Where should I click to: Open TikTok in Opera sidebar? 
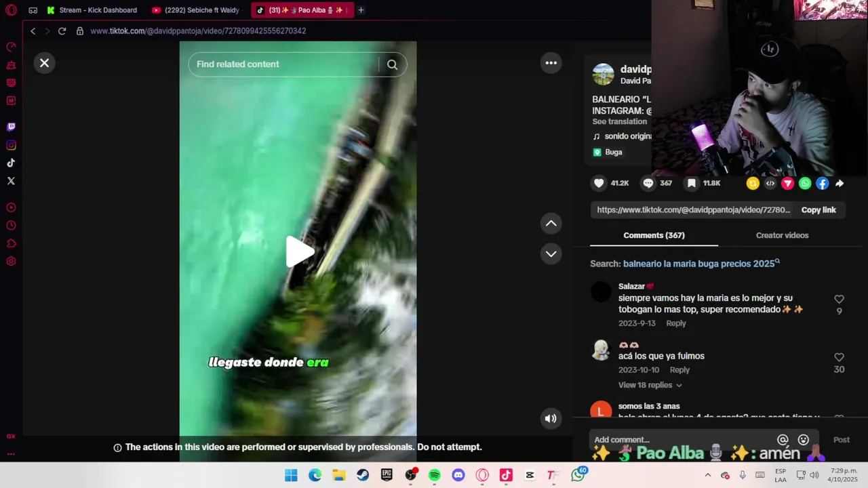coord(11,163)
